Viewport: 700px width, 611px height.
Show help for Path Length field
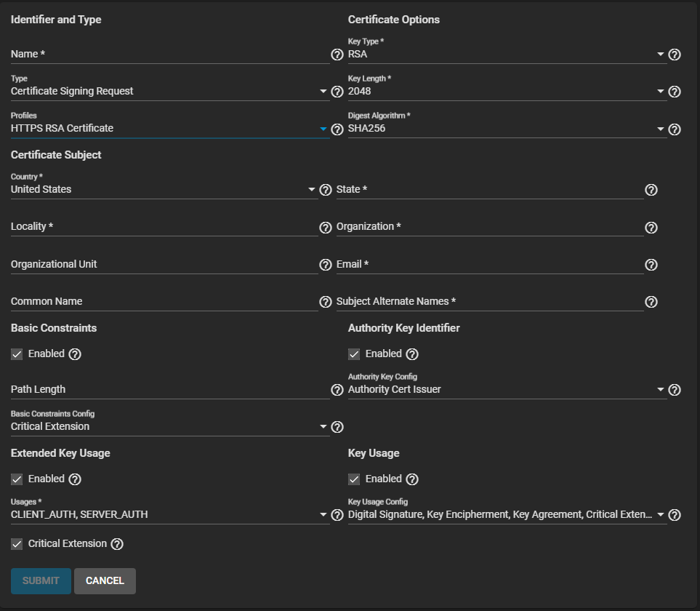[x=337, y=390]
